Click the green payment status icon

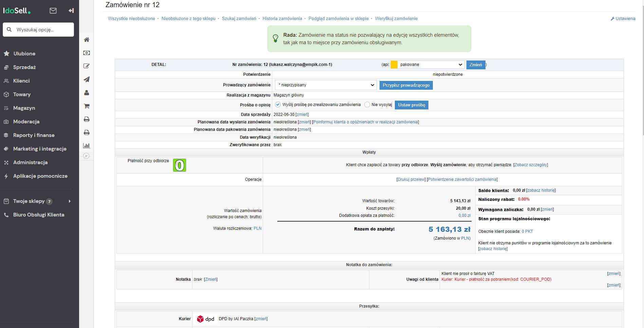coord(180,165)
